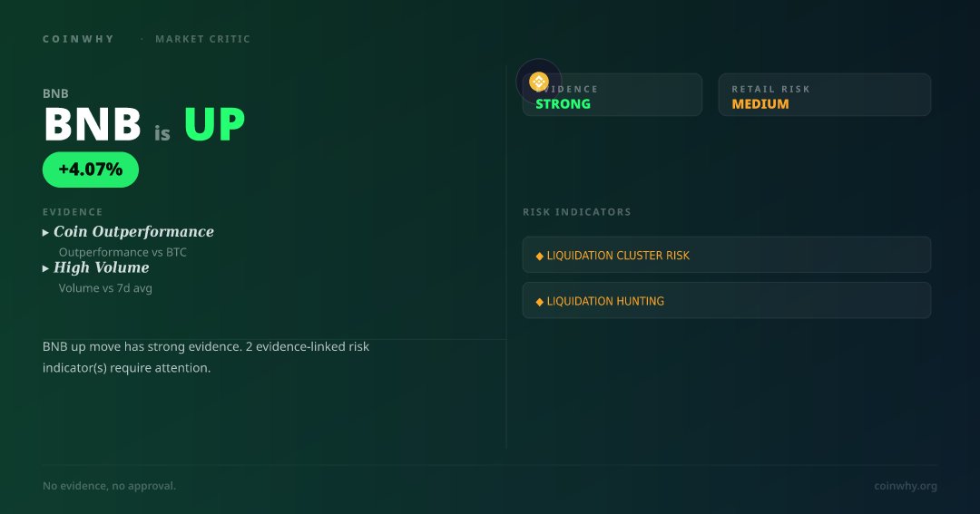This screenshot has width=980, height=514.
Task: Click the coinwhy.org link
Action: pos(906,486)
